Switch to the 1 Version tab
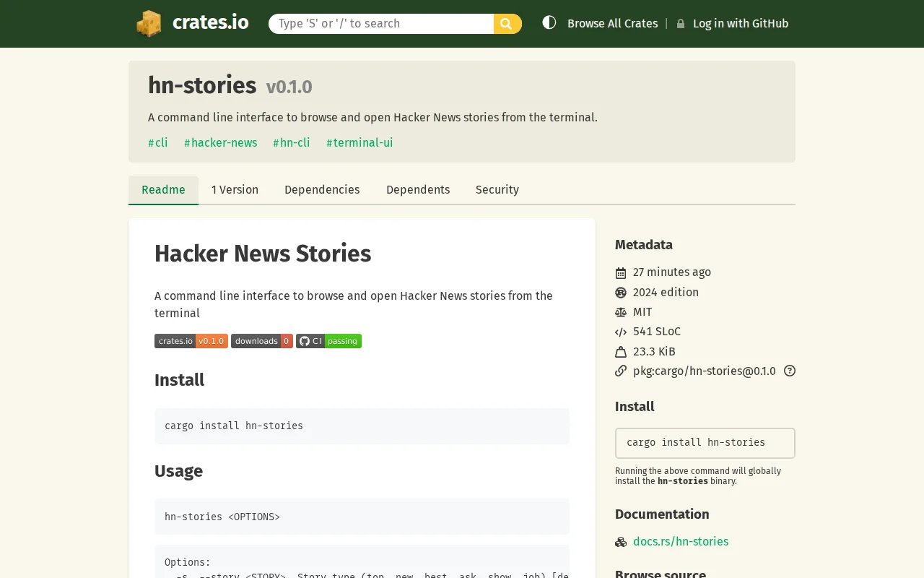 pos(235,190)
